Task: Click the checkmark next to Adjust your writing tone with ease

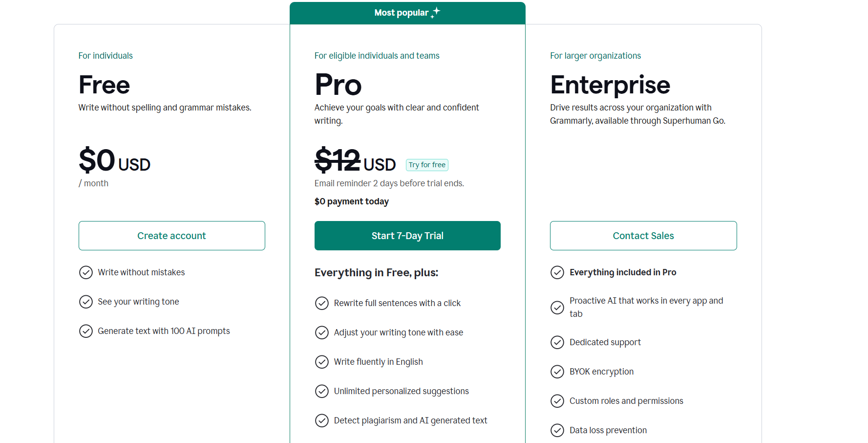Action: click(x=322, y=332)
